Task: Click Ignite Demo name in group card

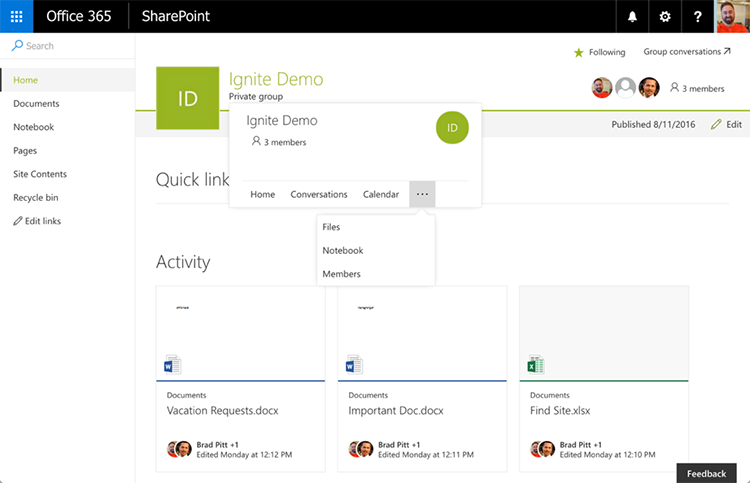Action: click(x=282, y=121)
